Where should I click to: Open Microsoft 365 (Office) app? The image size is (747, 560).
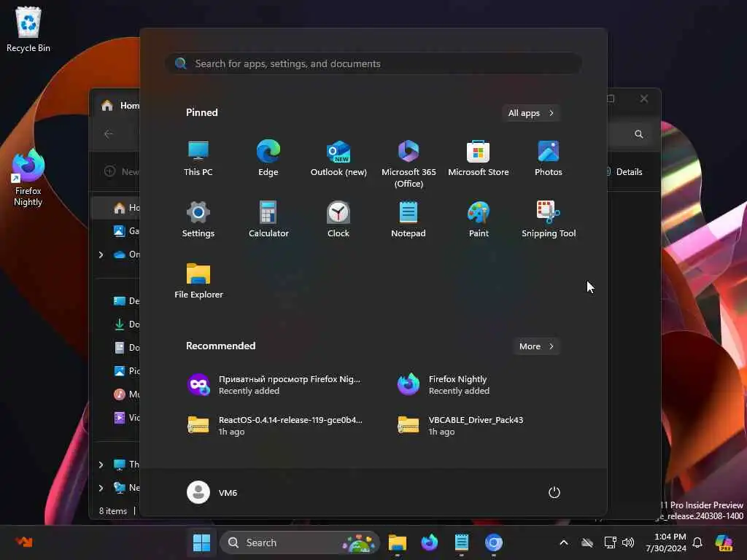pyautogui.click(x=409, y=164)
